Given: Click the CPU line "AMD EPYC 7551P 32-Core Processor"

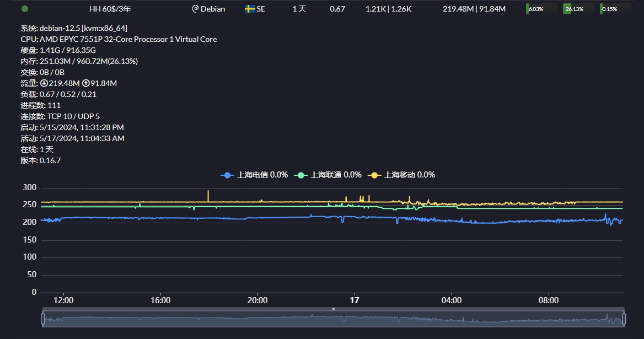Looking at the screenshot, I should (x=119, y=39).
